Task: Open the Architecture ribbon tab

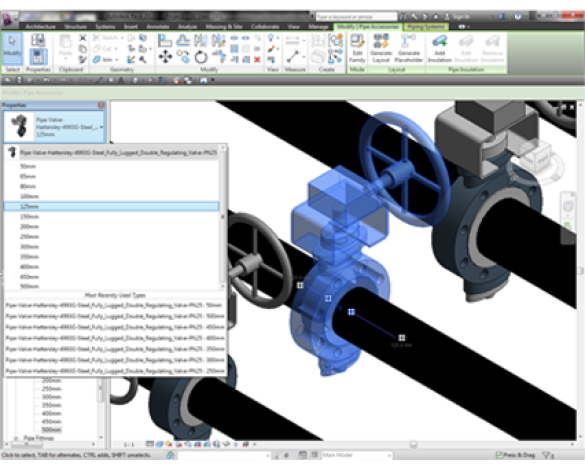Action: point(40,27)
